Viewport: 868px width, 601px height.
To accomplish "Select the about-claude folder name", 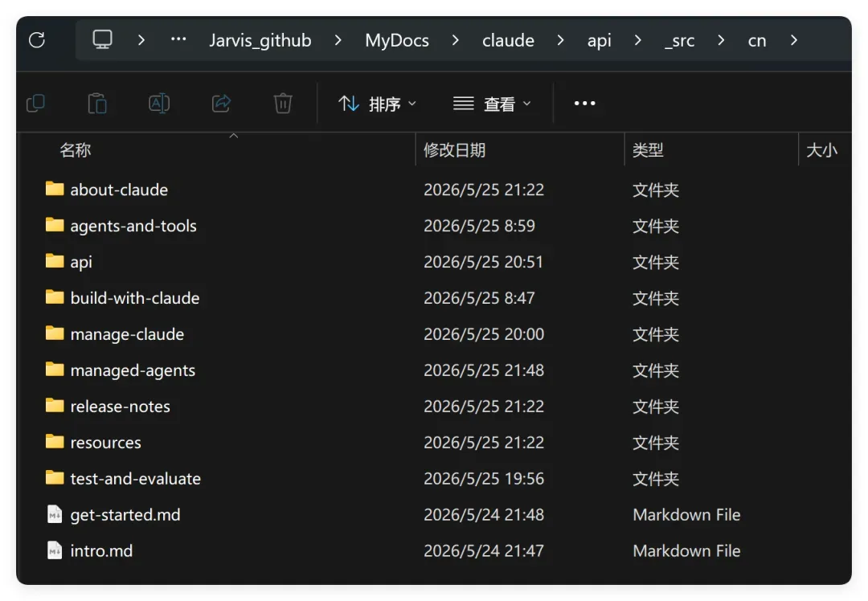I will click(119, 190).
